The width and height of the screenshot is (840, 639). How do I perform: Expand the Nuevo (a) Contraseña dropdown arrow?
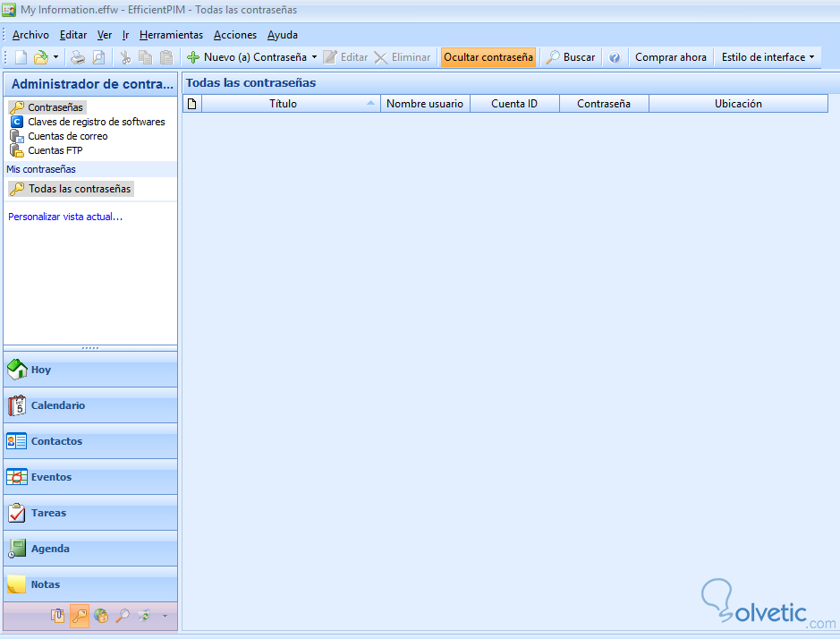pos(315,57)
